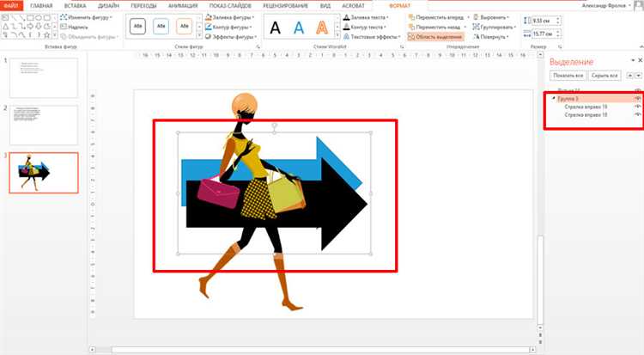This screenshot has height=355, width=644.
Task: Select the right block arrow shape in the gallery
Action: (x=30, y=27)
